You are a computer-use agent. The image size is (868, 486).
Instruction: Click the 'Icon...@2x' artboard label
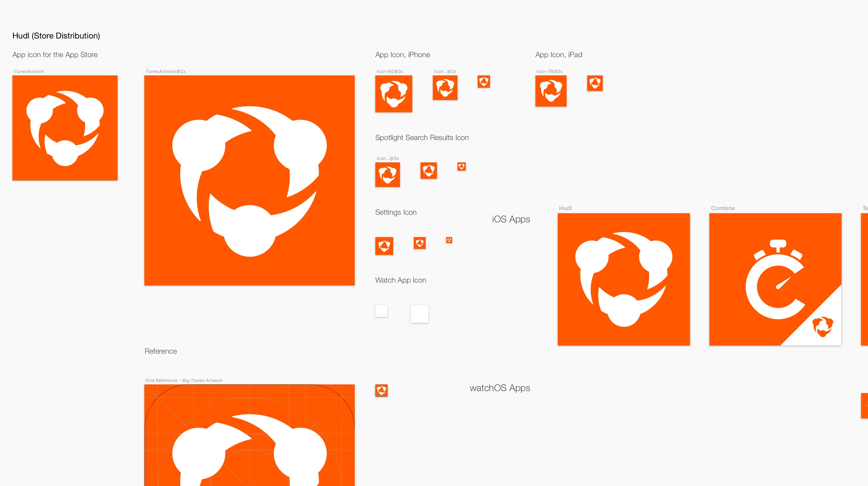click(445, 72)
